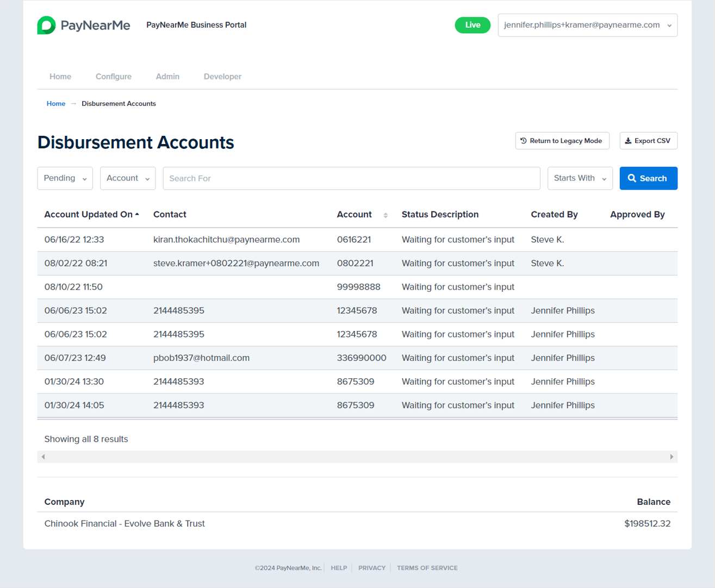The width and height of the screenshot is (715, 588).
Task: Click the blue Search button
Action: point(648,178)
